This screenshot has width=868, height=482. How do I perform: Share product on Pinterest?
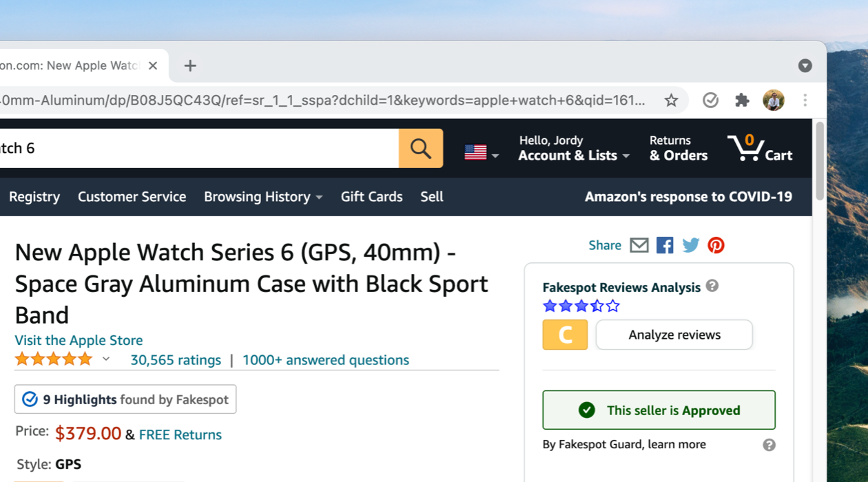click(x=716, y=245)
